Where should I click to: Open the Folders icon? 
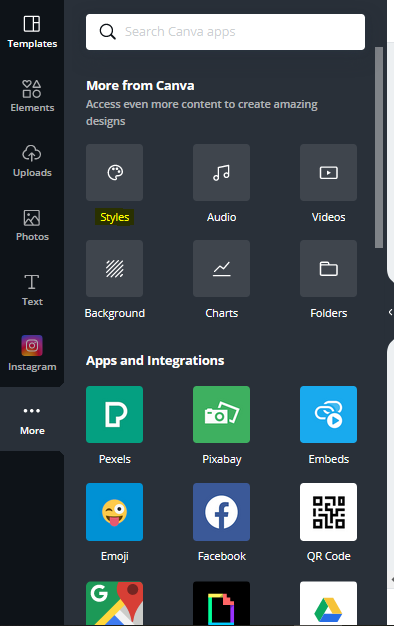click(x=329, y=268)
